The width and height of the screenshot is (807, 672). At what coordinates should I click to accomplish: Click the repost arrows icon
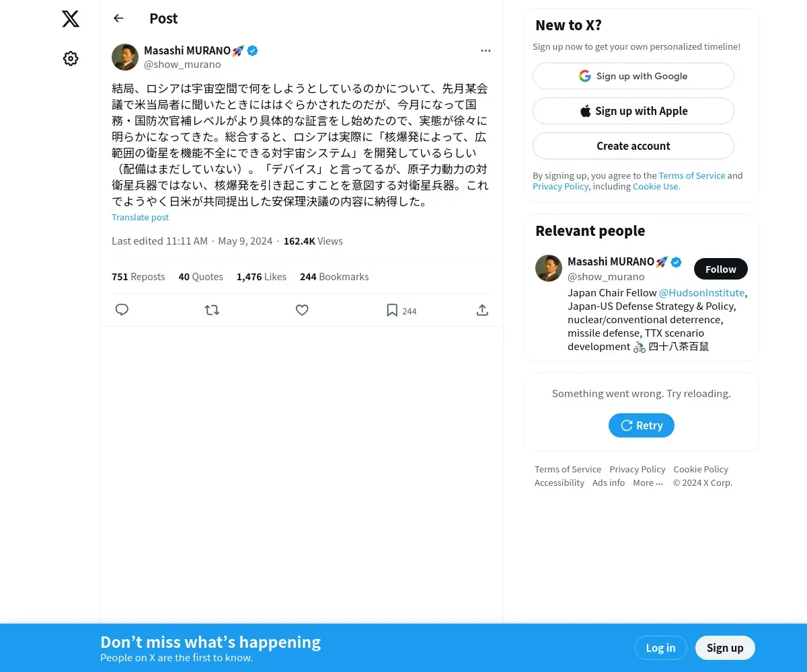[212, 310]
